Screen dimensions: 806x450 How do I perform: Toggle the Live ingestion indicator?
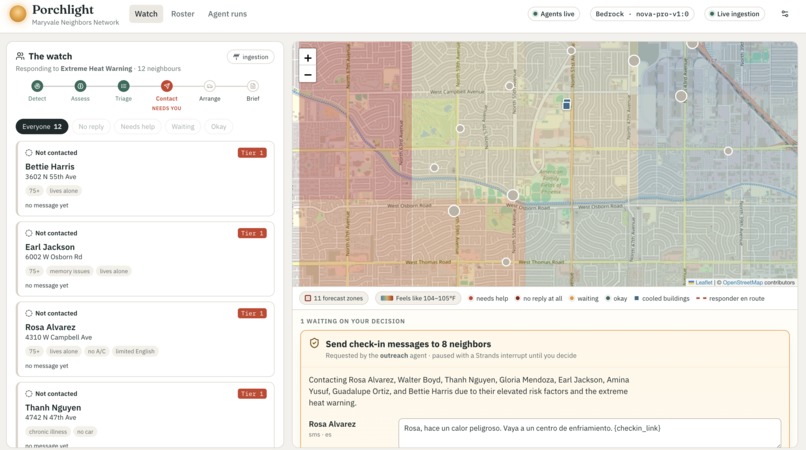(x=735, y=14)
